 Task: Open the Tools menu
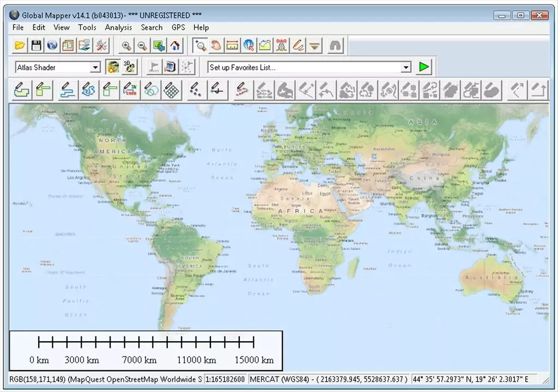[x=87, y=27]
